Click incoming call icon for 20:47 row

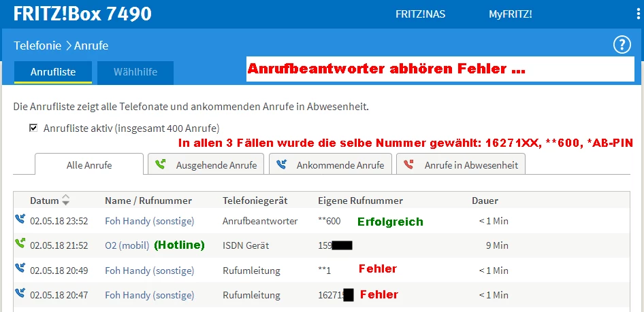coord(20,293)
